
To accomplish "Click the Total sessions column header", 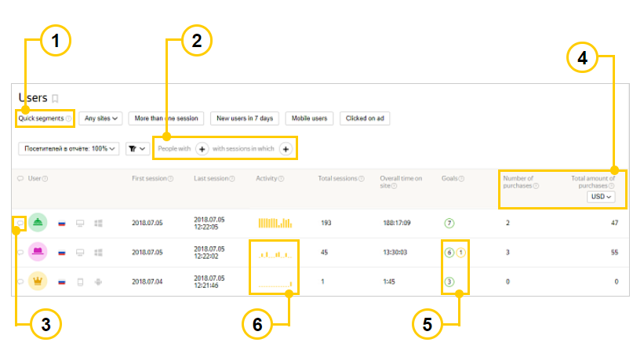I will pyautogui.click(x=337, y=179).
